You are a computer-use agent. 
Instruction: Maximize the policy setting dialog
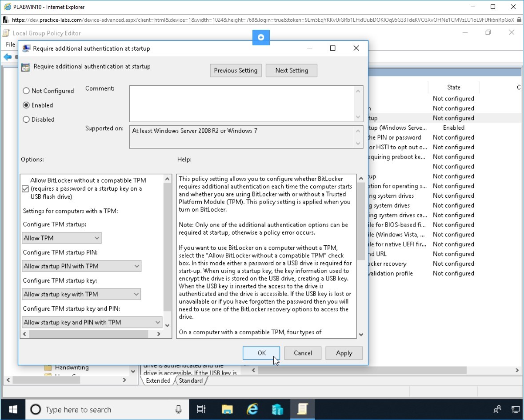[x=332, y=48]
